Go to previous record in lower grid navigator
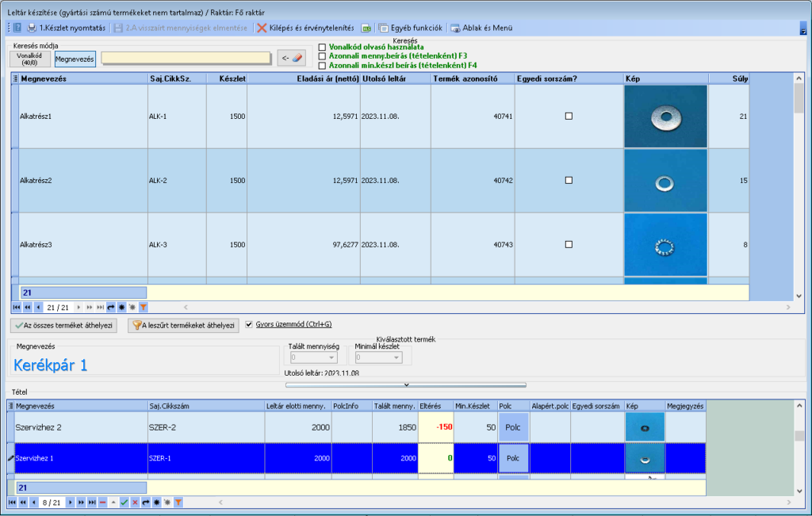Screen dimensions: 812x516 34,502
